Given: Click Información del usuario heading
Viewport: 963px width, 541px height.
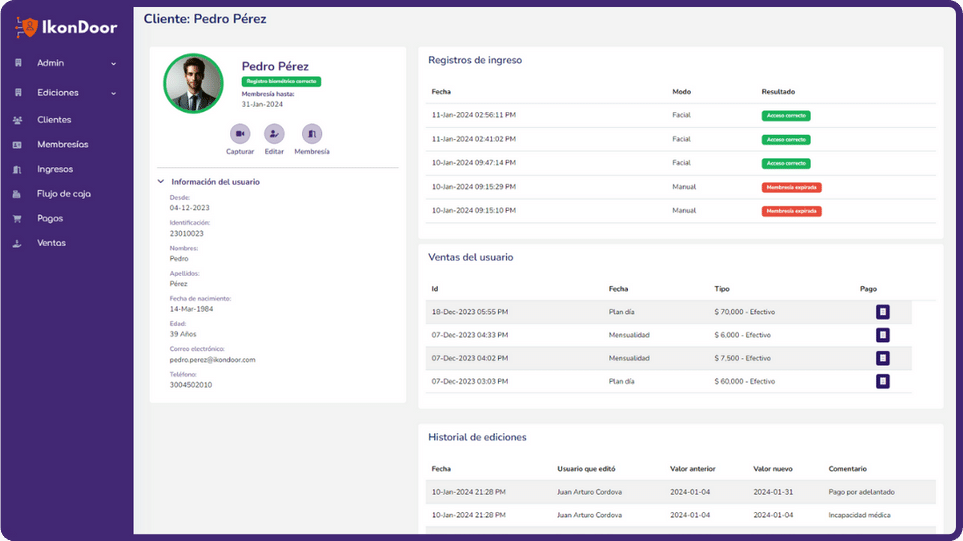Looking at the screenshot, I should click(x=215, y=182).
